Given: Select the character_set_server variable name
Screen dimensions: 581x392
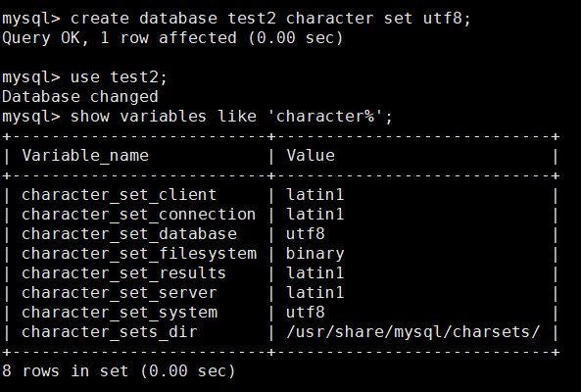Looking at the screenshot, I should point(119,293).
